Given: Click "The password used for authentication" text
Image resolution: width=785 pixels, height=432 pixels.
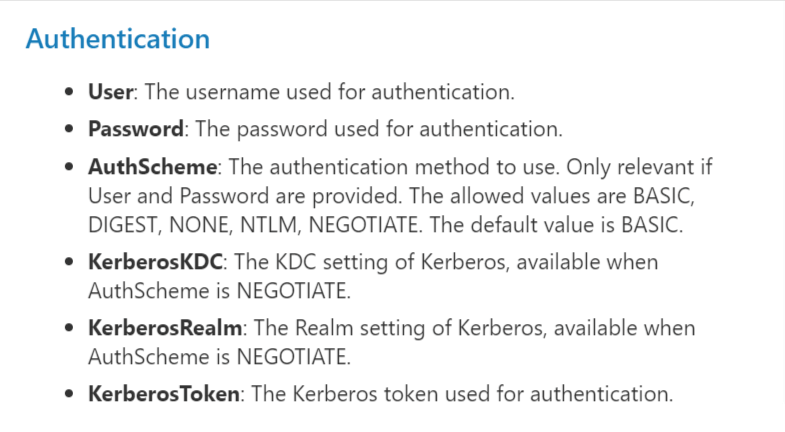Looking at the screenshot, I should 379,129.
